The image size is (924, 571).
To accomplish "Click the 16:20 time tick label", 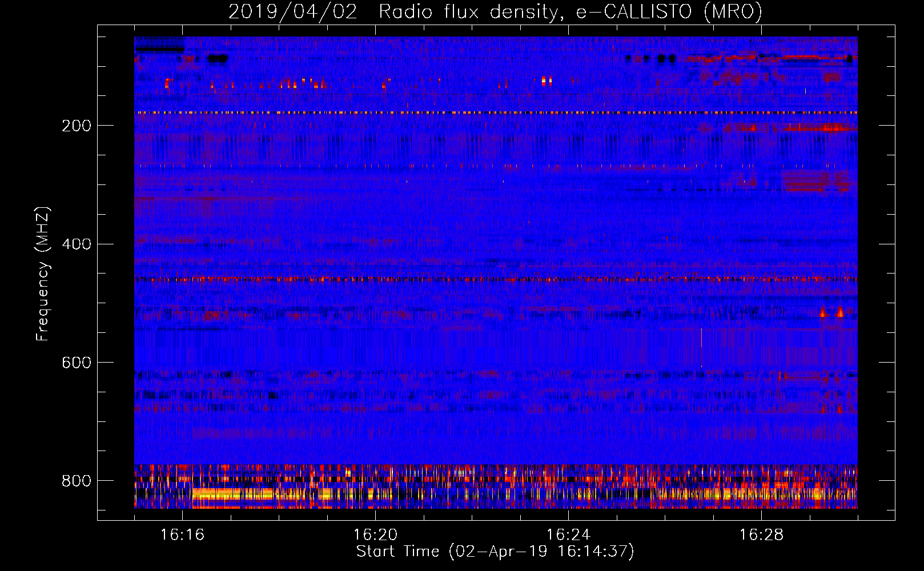I will [375, 535].
